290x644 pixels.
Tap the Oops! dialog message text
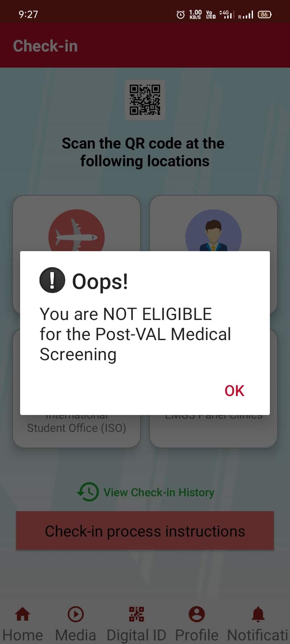[135, 334]
